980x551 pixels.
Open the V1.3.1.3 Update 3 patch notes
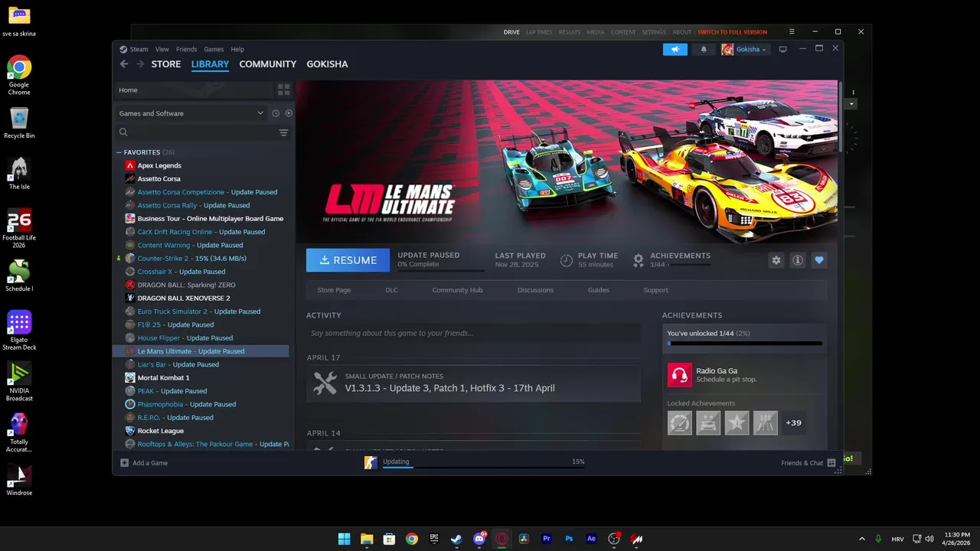tap(473, 382)
